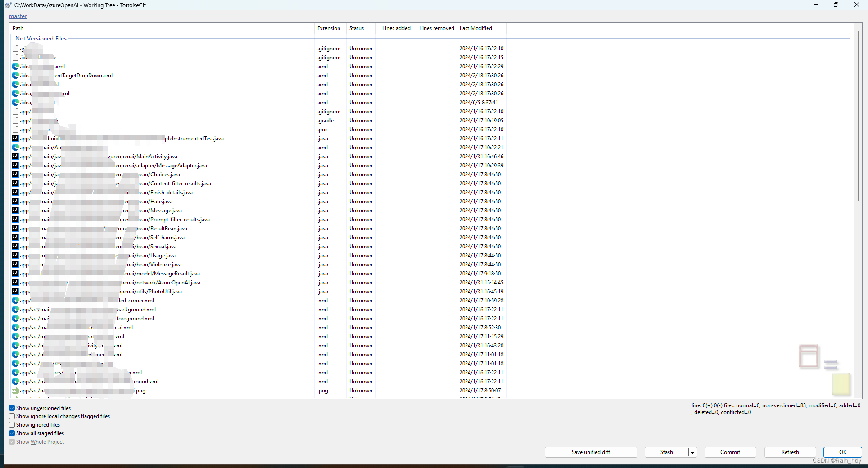Click the Java icon for MessageResult.java
Image resolution: width=868 pixels, height=468 pixels.
click(15, 274)
